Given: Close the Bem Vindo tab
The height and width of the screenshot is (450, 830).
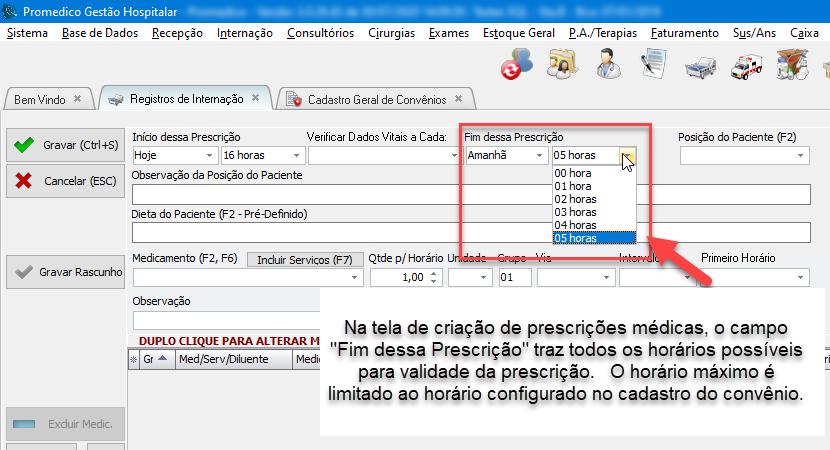Looking at the screenshot, I should click(x=78, y=99).
